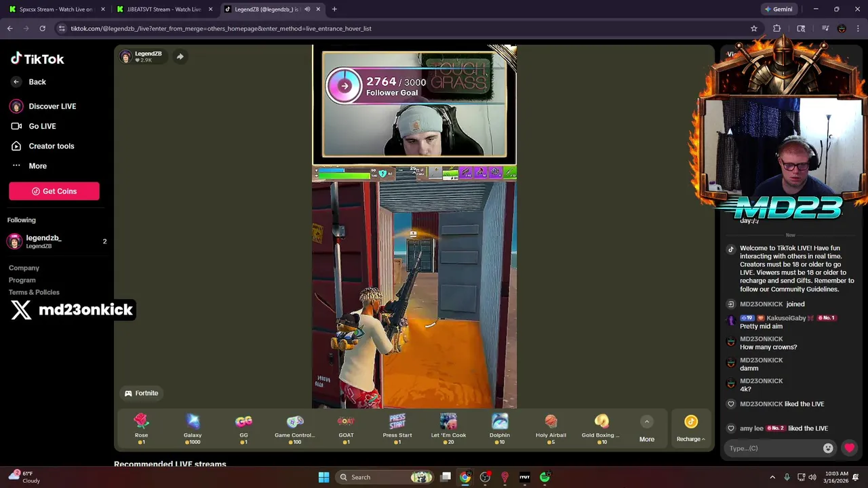
Task: Open the emoji picker in chat
Action: tap(828, 448)
